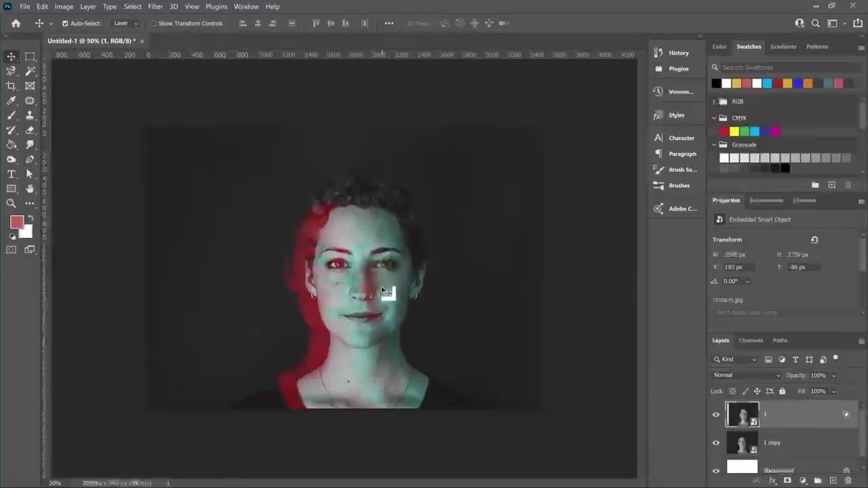Select the Horizontal Type tool
Image resolution: width=868 pixels, height=488 pixels.
pyautogui.click(x=12, y=174)
